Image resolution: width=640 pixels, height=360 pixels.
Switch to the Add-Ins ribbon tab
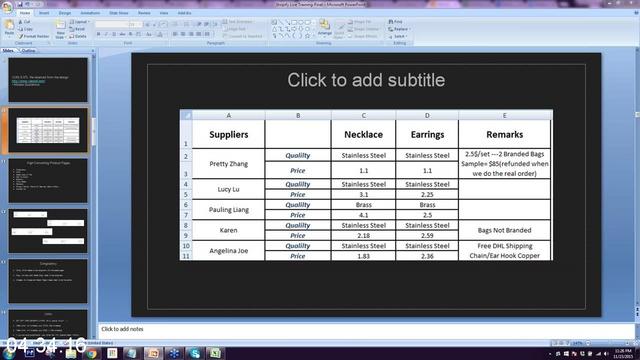[184, 13]
